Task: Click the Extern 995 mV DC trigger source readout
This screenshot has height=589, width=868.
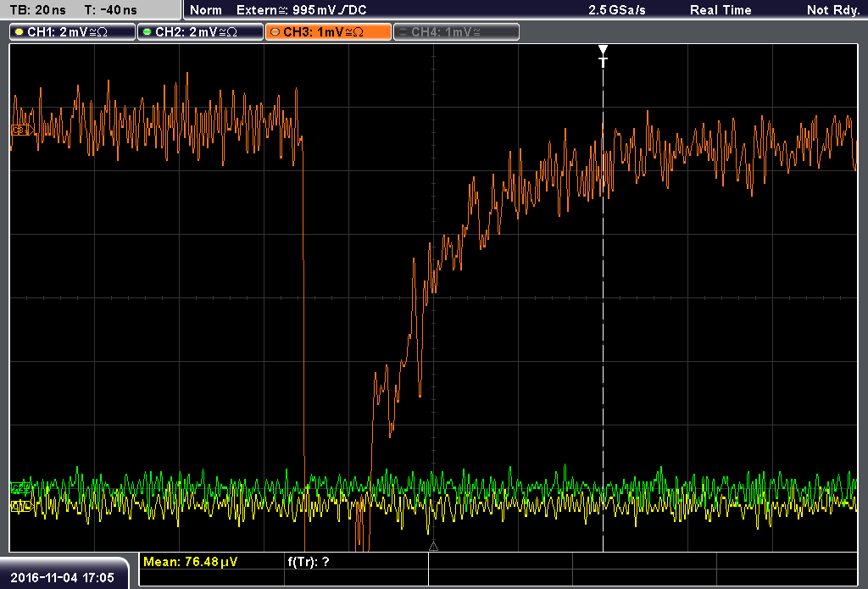Action: pyautogui.click(x=301, y=10)
